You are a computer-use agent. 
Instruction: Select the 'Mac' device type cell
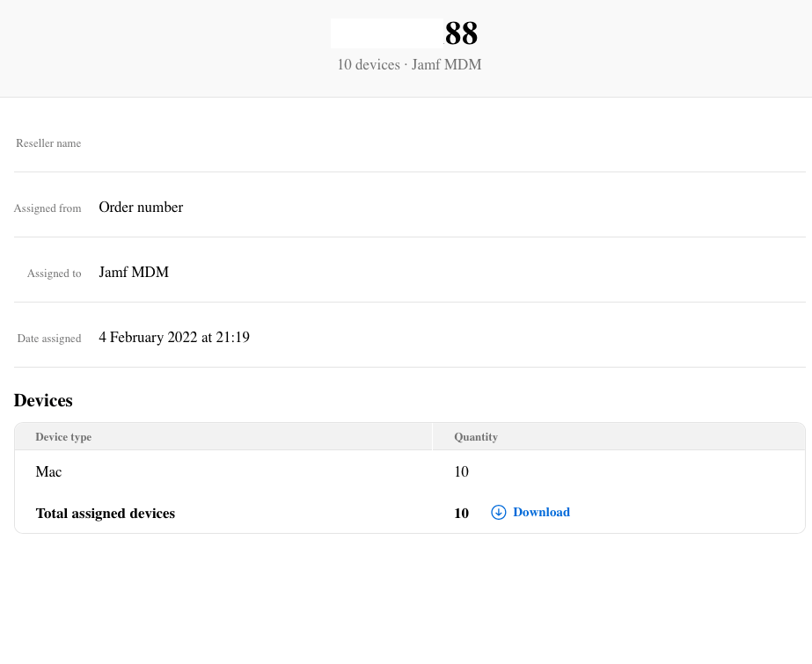click(x=48, y=472)
